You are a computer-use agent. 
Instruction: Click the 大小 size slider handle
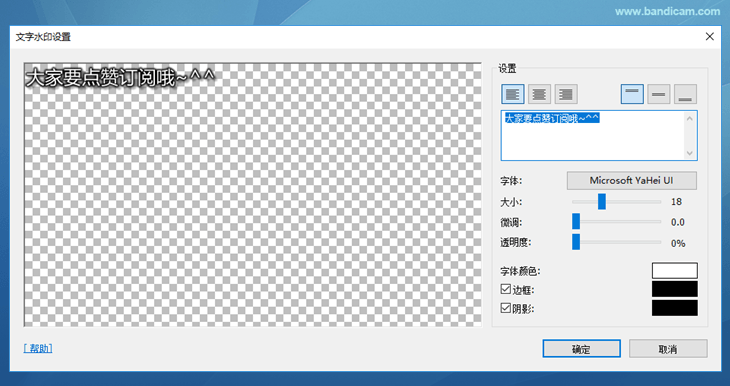tap(602, 202)
